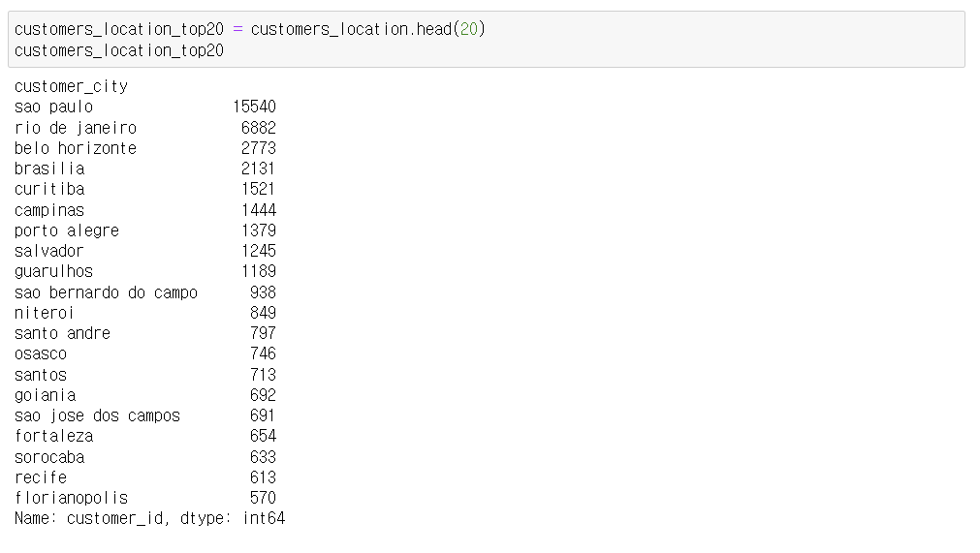980x553 pixels.
Task: Click the value 6882
Action: [259, 128]
